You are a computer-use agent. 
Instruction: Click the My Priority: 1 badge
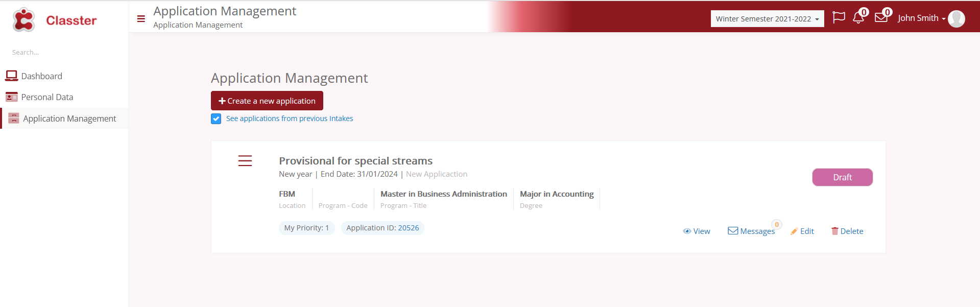(x=306, y=228)
